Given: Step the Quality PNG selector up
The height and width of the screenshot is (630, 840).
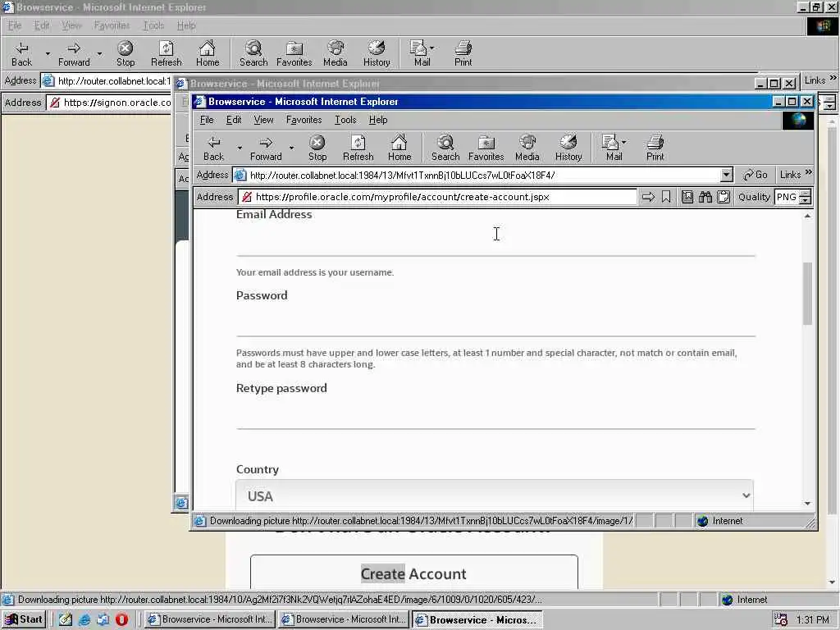Looking at the screenshot, I should click(805, 194).
